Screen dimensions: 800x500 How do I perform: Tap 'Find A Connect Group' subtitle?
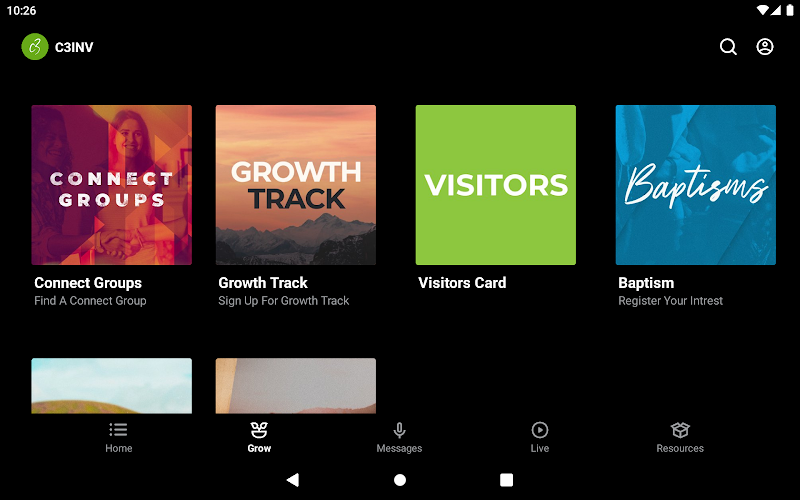click(90, 301)
